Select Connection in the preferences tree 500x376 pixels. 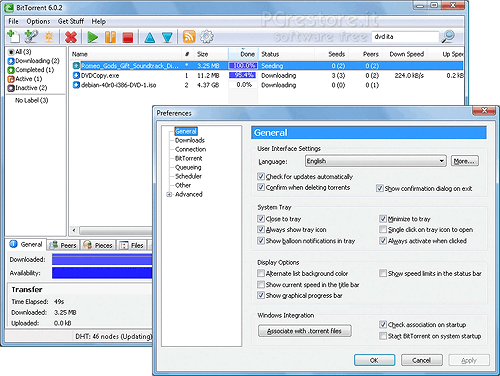tap(190, 149)
